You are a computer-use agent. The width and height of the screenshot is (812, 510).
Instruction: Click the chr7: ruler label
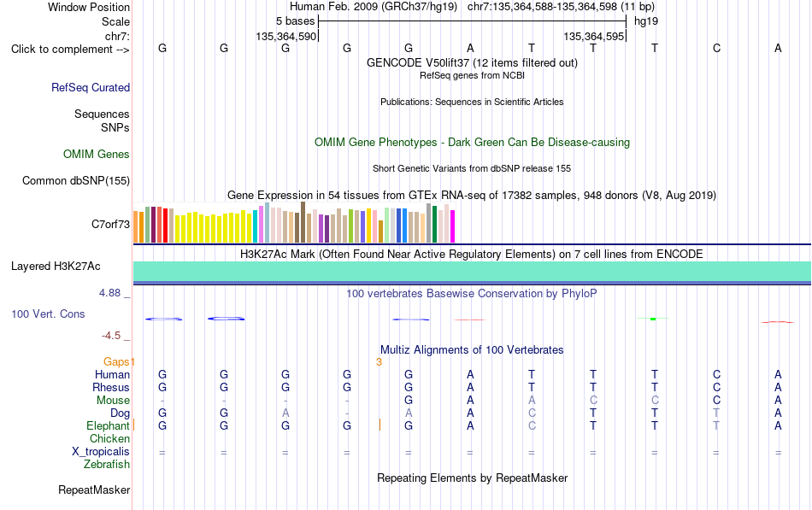[117, 36]
